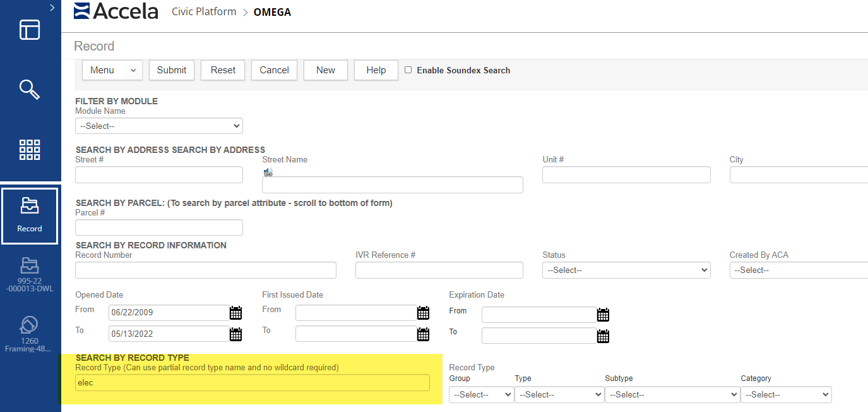868x412 pixels.
Task: Open calendar picker for Opened Date From
Action: pyautogui.click(x=235, y=313)
